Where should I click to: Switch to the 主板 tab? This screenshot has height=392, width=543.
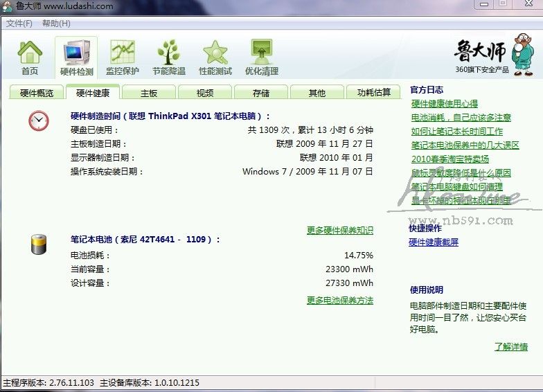pyautogui.click(x=149, y=93)
